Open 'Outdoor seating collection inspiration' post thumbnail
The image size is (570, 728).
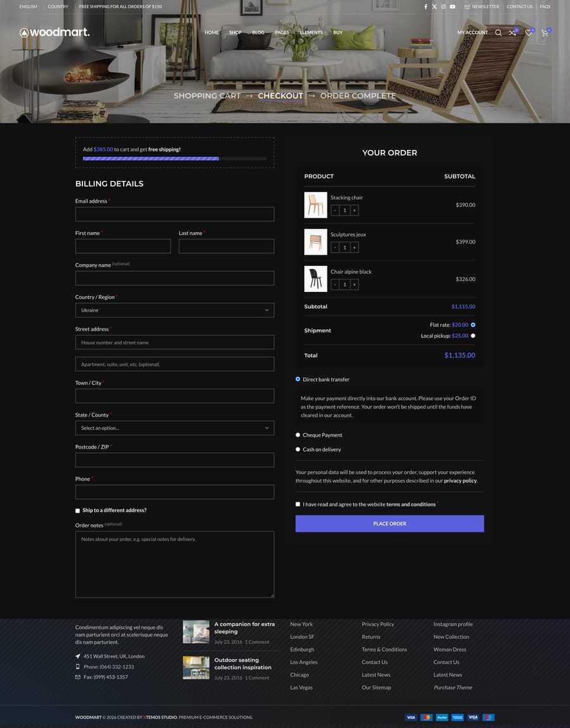(x=196, y=668)
